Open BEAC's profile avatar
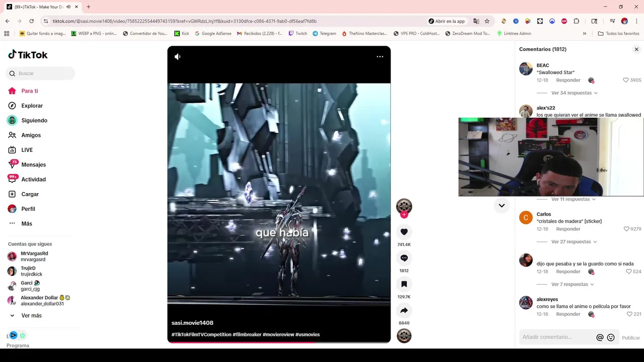The width and height of the screenshot is (644, 362). pyautogui.click(x=526, y=69)
